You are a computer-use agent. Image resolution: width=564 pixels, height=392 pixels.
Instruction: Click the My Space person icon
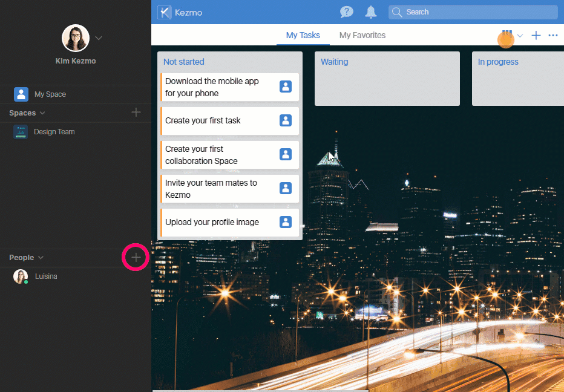[21, 94]
